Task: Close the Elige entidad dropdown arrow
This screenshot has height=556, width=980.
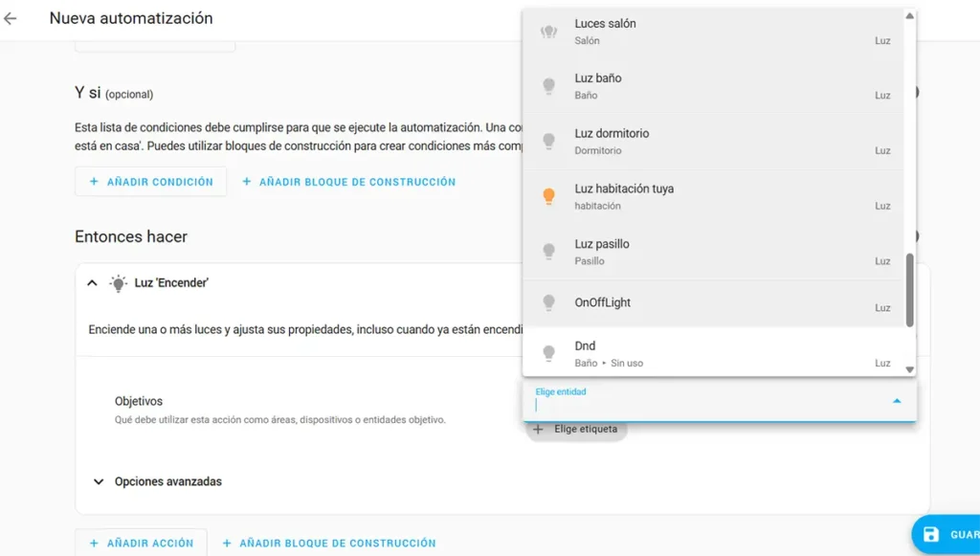Action: (896, 401)
